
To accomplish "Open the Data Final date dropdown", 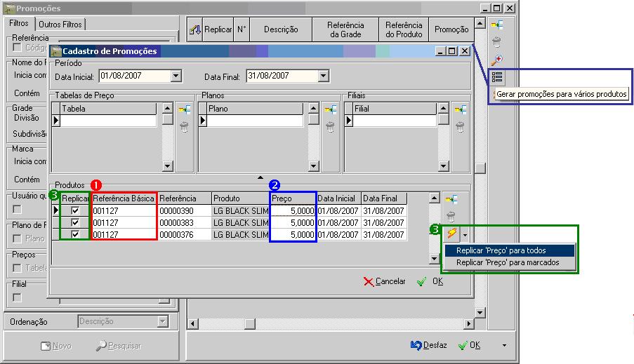I will click(323, 76).
